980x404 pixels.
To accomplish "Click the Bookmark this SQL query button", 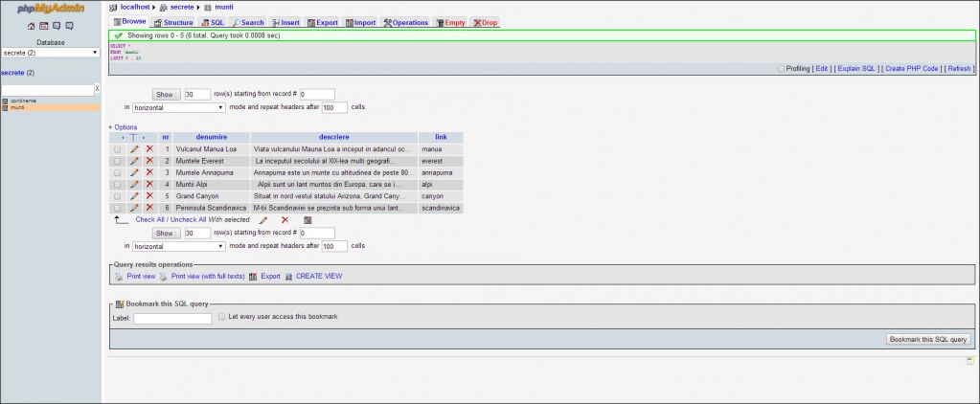I will click(928, 339).
